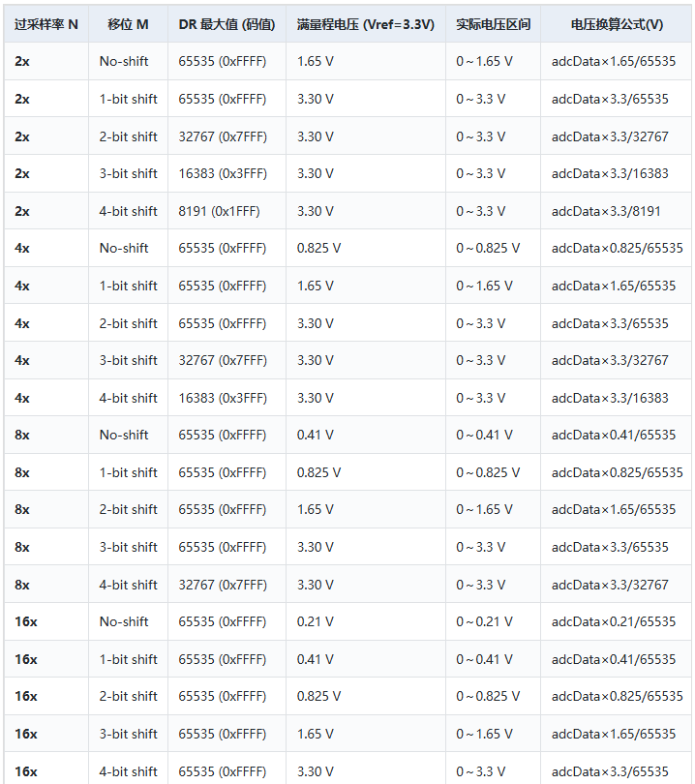The width and height of the screenshot is (695, 784).
Task: Click the '满量程电压 (Vref=3.3V)' column header
Action: click(x=366, y=24)
